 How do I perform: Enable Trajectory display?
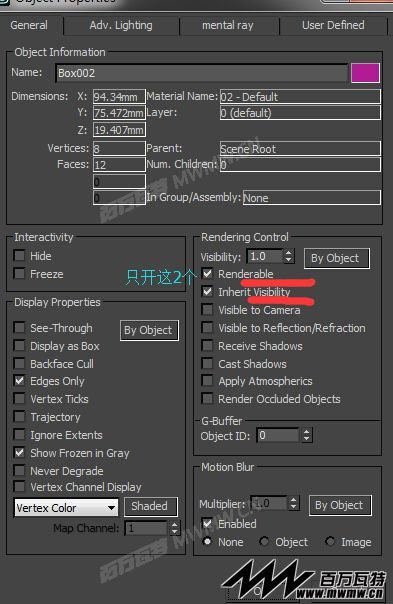coord(19,417)
